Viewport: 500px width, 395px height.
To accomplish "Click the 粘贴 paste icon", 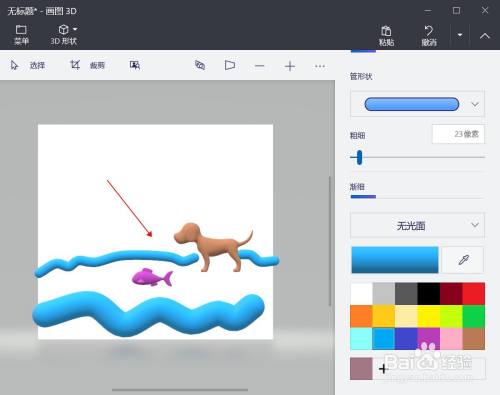I will pyautogui.click(x=386, y=36).
